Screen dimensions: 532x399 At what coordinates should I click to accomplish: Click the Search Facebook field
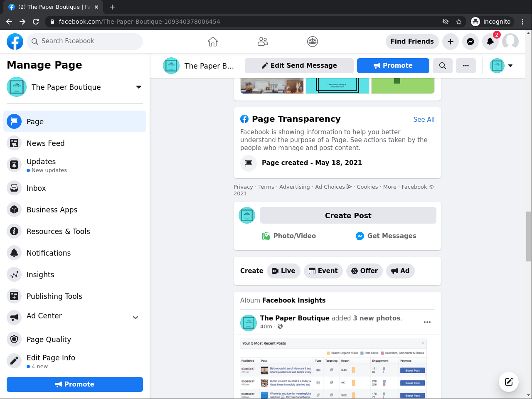[x=85, y=42]
